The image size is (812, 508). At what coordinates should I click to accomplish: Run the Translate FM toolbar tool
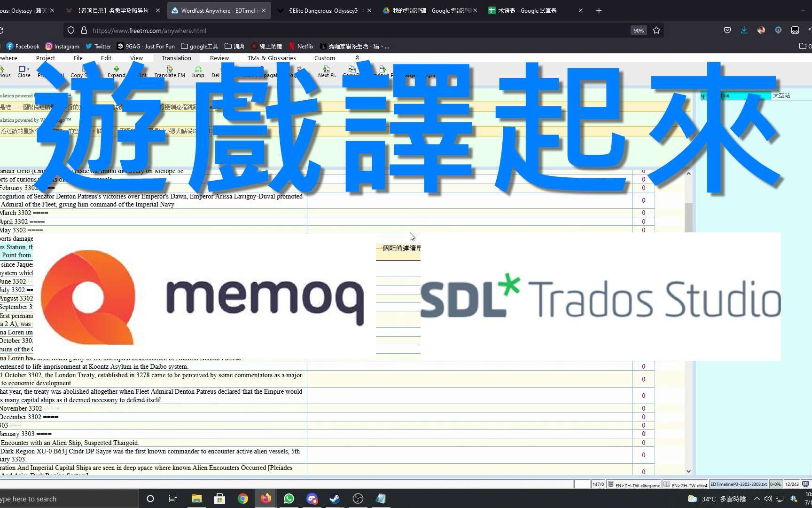(x=170, y=69)
